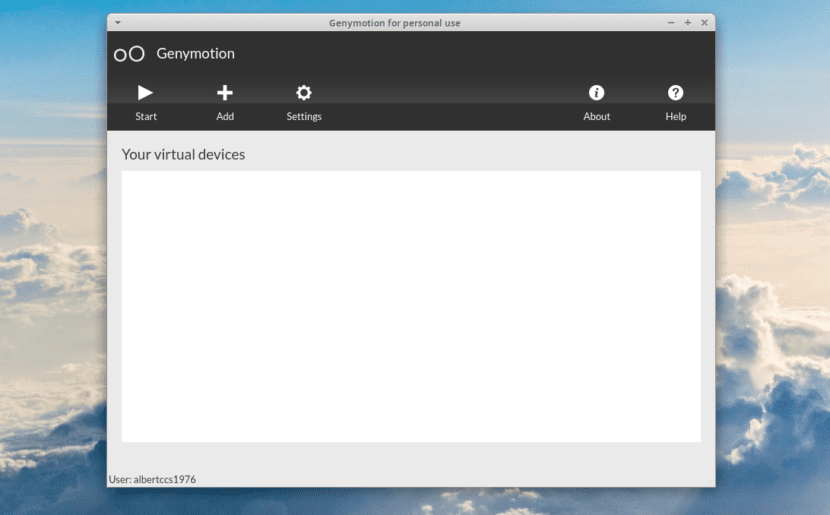Click the Genymotion double-circle logo
The height and width of the screenshot is (515, 830).
click(129, 54)
